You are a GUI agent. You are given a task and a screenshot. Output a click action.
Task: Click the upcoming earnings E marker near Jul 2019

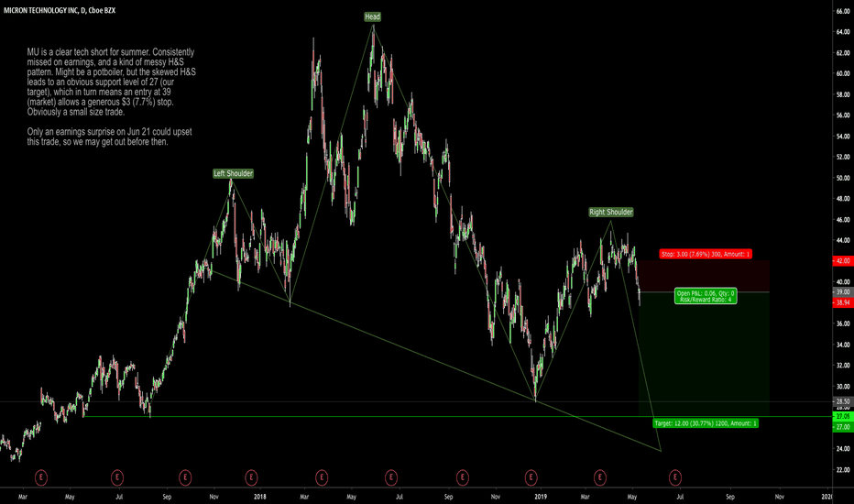pos(675,477)
